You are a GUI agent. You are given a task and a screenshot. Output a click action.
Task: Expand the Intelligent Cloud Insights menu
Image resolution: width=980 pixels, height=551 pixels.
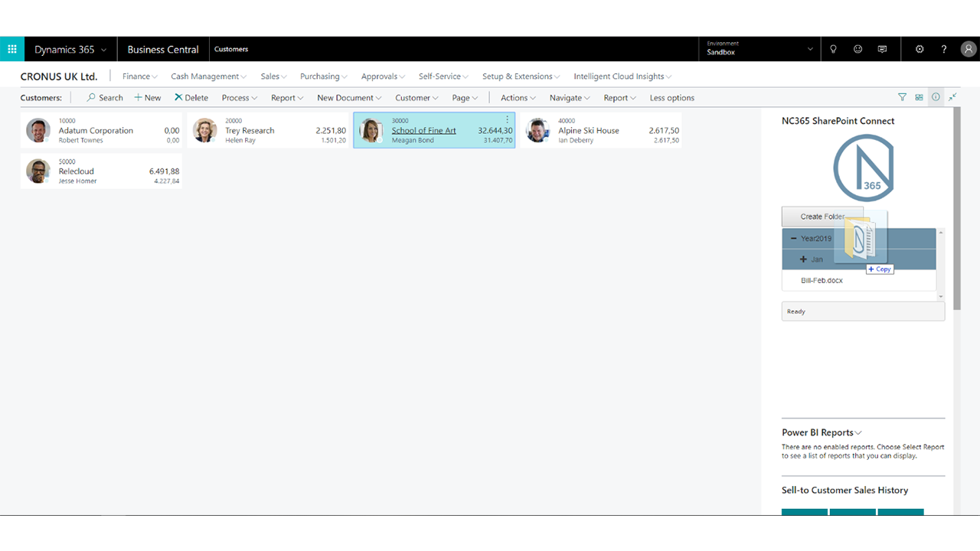pos(623,77)
